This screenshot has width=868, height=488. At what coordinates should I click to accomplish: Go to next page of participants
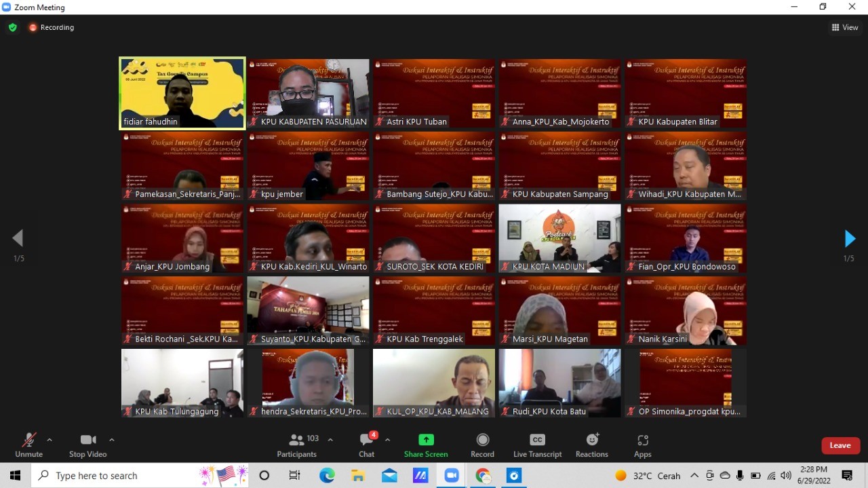coord(849,239)
